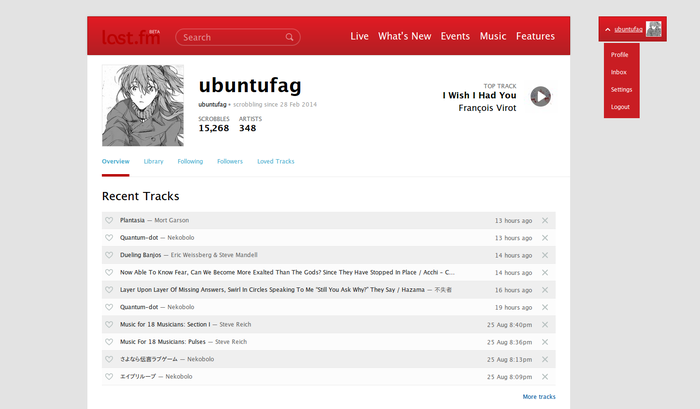Love the Plantasia track with the heart
The width and height of the screenshot is (700, 409).
[110, 220]
